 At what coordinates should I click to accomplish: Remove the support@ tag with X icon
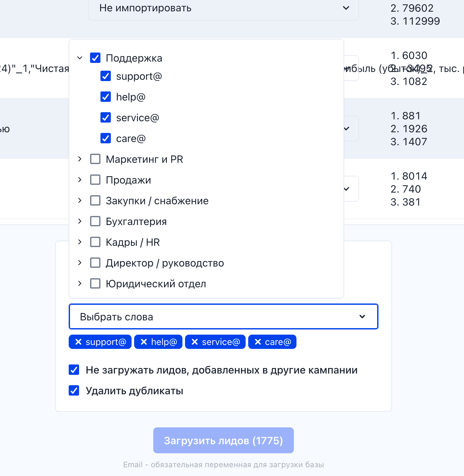pos(78,342)
